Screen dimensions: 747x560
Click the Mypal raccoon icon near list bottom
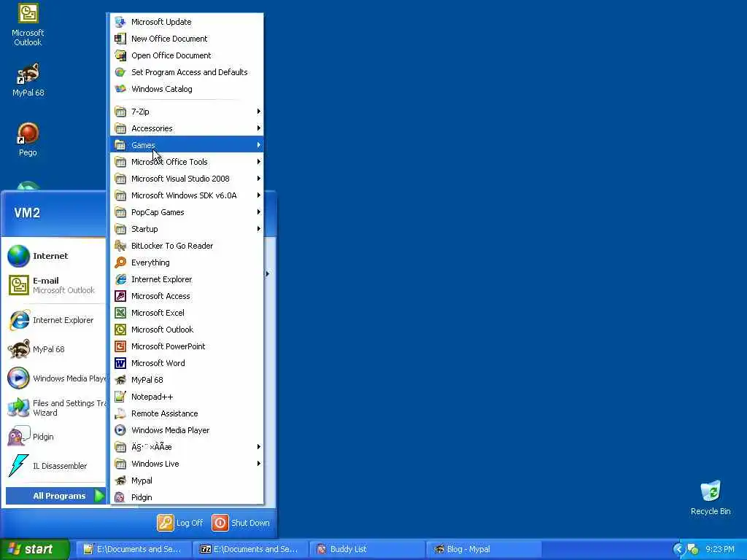click(120, 481)
